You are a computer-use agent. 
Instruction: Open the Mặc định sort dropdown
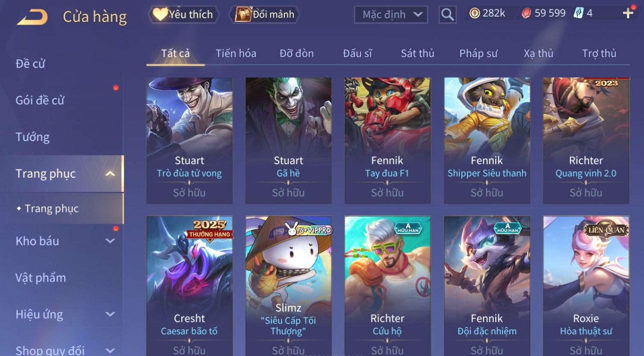(x=391, y=15)
